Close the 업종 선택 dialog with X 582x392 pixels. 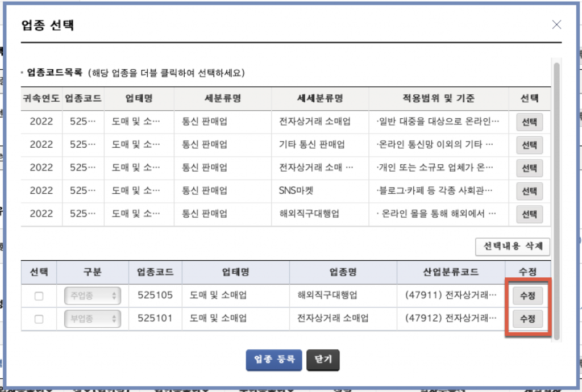pos(556,25)
